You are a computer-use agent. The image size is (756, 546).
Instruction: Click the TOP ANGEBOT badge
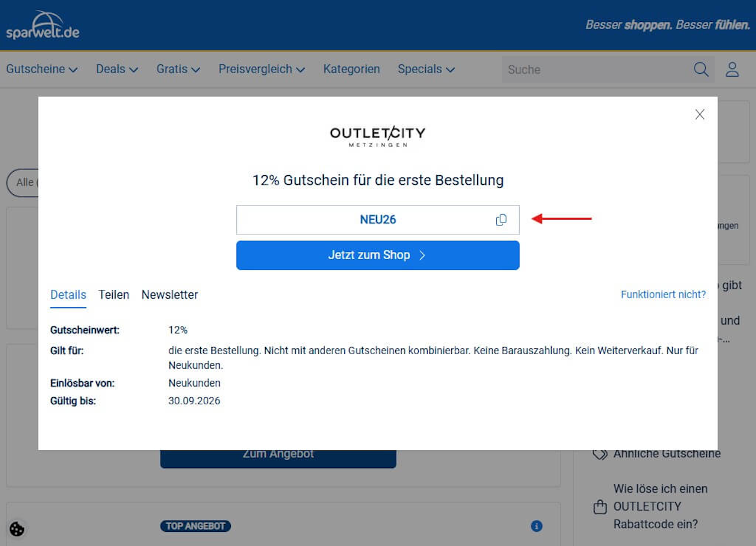click(x=195, y=526)
